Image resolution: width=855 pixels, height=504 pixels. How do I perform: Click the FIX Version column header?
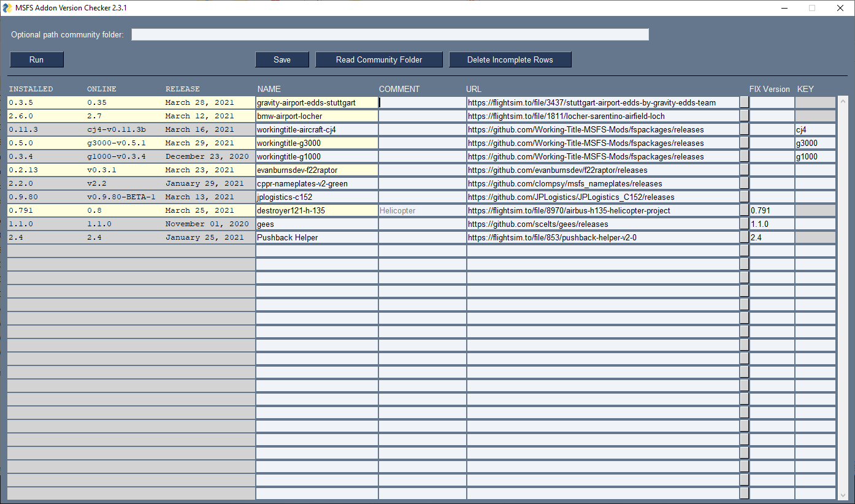tap(770, 89)
